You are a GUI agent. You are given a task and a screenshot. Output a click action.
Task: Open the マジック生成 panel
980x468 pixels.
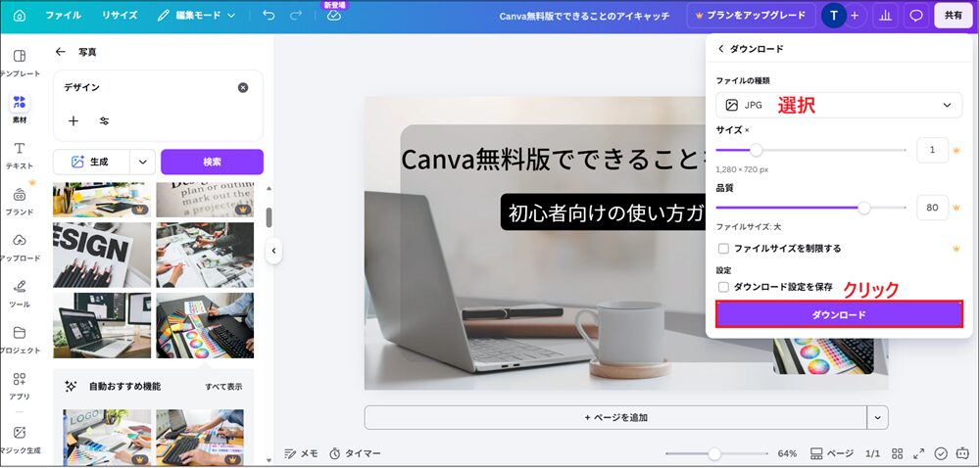point(20,440)
